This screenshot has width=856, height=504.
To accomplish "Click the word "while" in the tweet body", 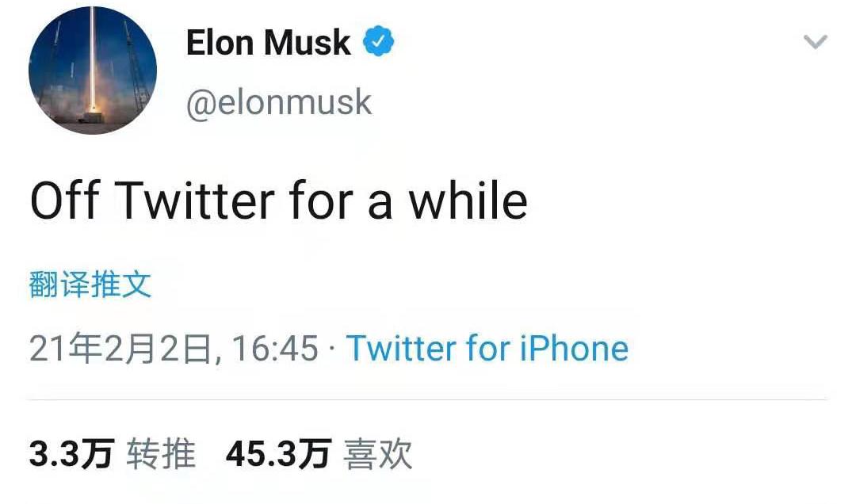I will click(468, 201).
